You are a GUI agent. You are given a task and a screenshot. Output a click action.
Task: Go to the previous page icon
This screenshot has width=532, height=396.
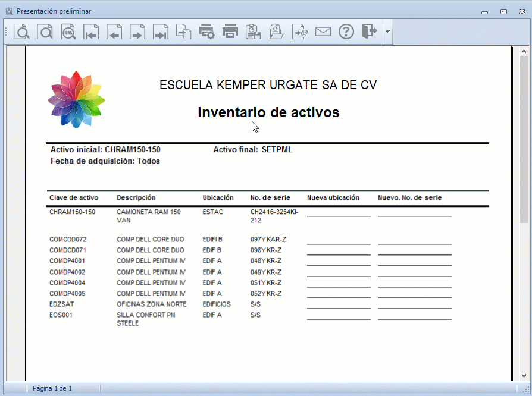[x=115, y=32]
